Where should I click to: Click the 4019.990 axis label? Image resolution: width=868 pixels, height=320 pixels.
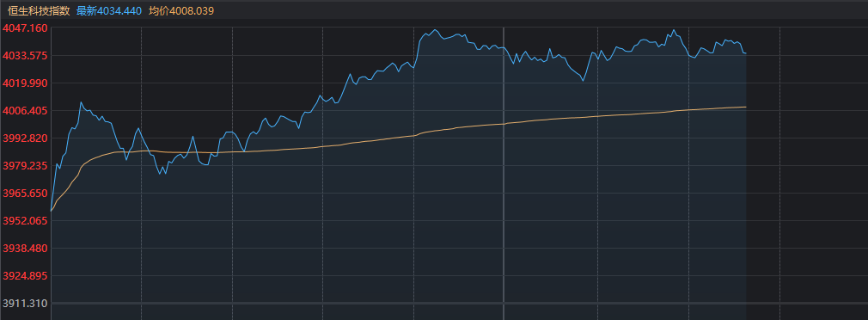pos(25,83)
